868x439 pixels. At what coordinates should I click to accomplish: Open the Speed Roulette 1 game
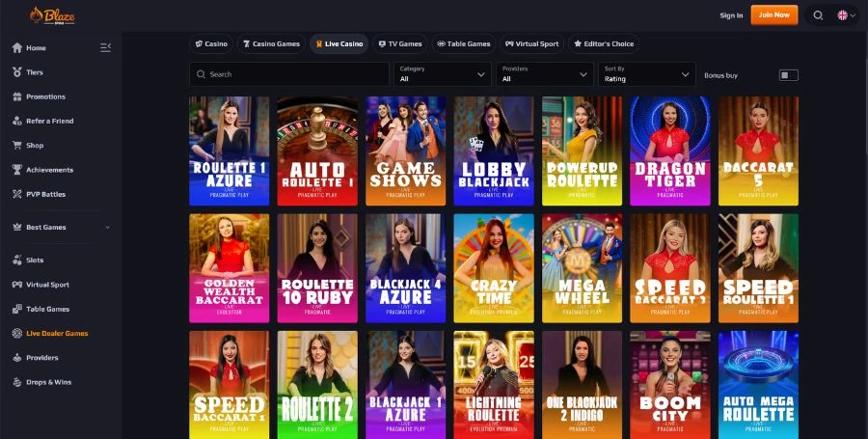pos(758,268)
